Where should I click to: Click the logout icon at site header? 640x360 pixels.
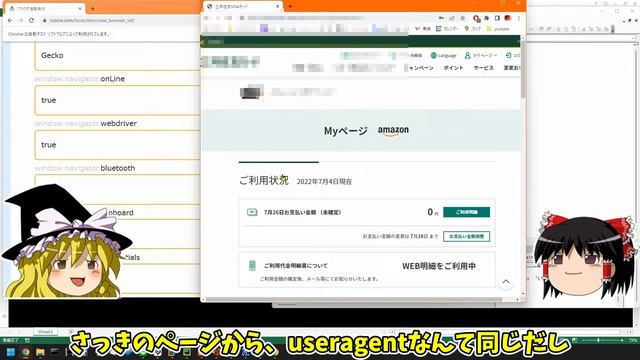(509, 55)
